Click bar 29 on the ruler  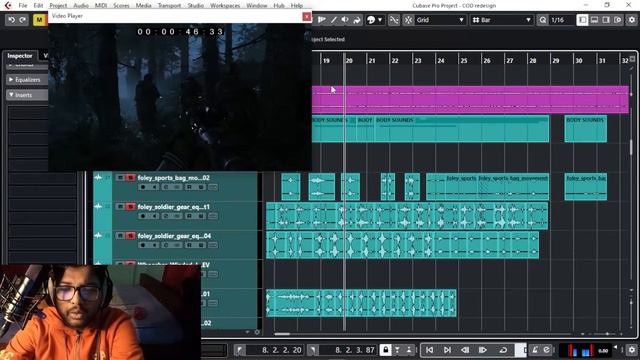pos(556,60)
